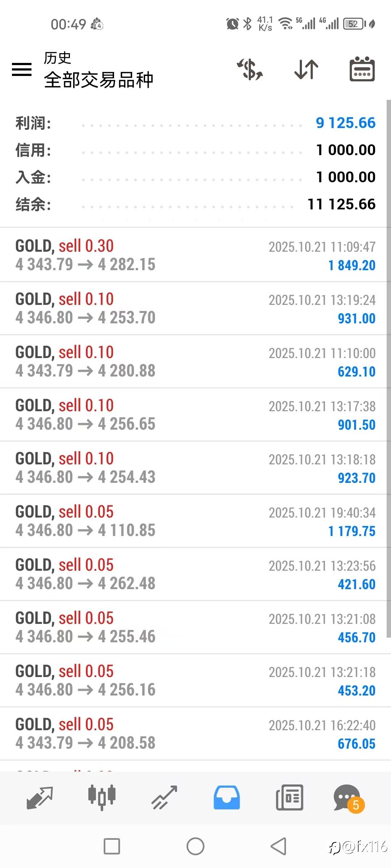
Task: Click the history list scrollbar
Action: point(388,369)
